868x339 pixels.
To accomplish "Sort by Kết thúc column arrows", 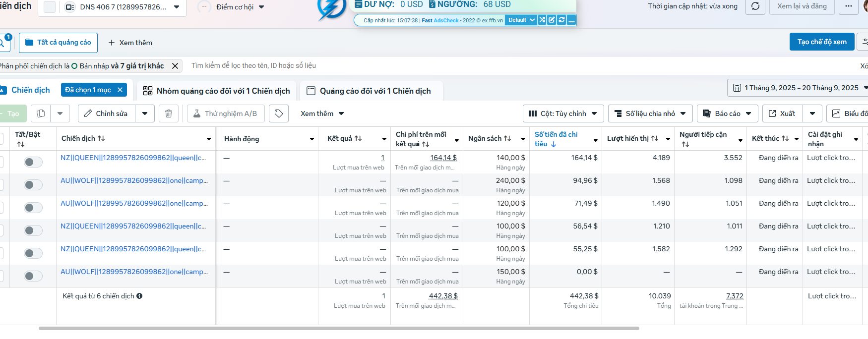I will [785, 138].
